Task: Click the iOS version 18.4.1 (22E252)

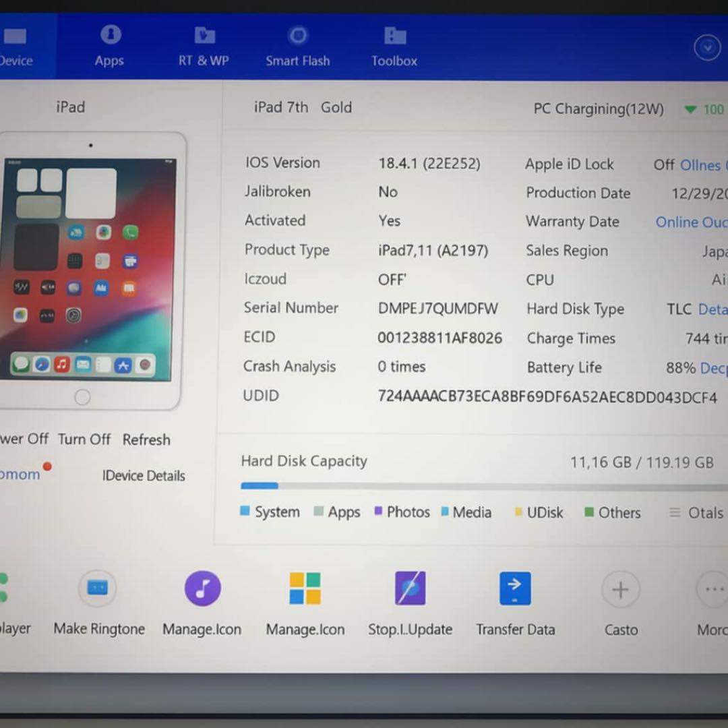Action: pyautogui.click(x=429, y=163)
